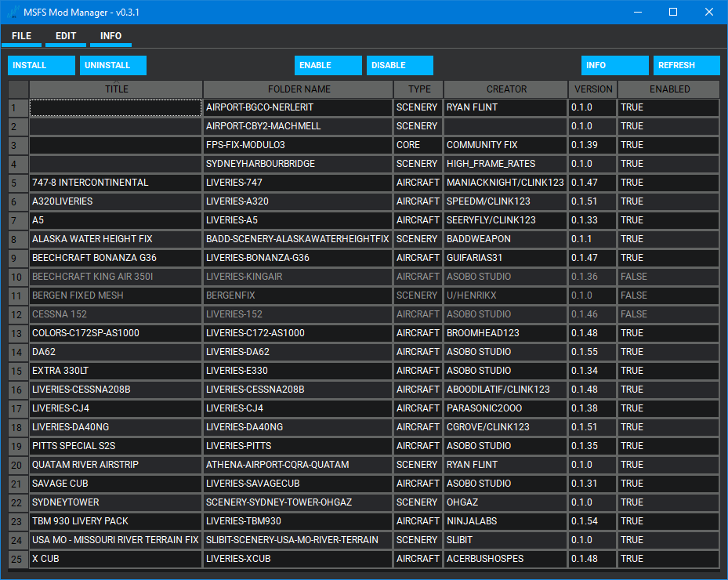Click the FALSE cell in BERGENFIX row
Screen dimensions: 728x580
coord(668,295)
